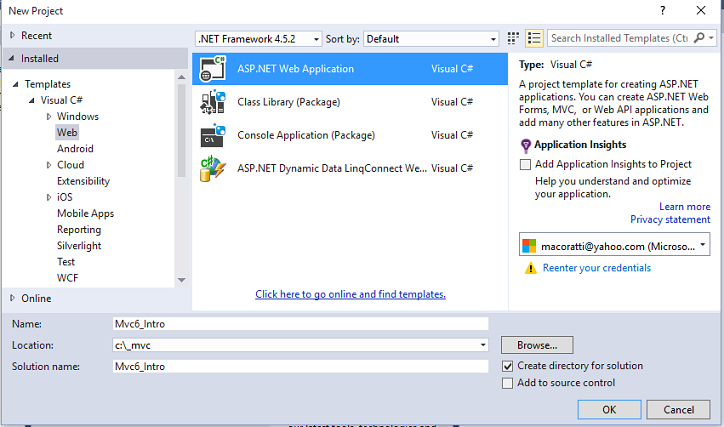Expand the Online section
Image resolution: width=724 pixels, height=427 pixels.
click(12, 298)
